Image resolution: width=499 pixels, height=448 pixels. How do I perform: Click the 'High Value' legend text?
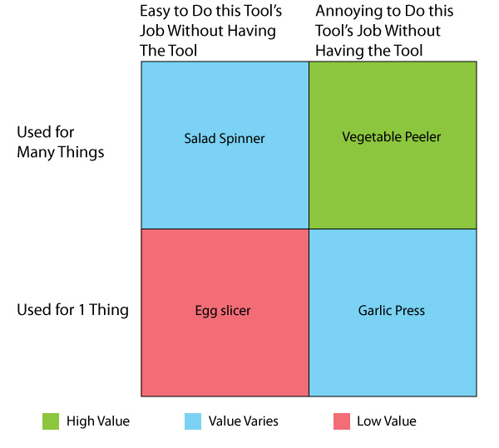[98, 421]
